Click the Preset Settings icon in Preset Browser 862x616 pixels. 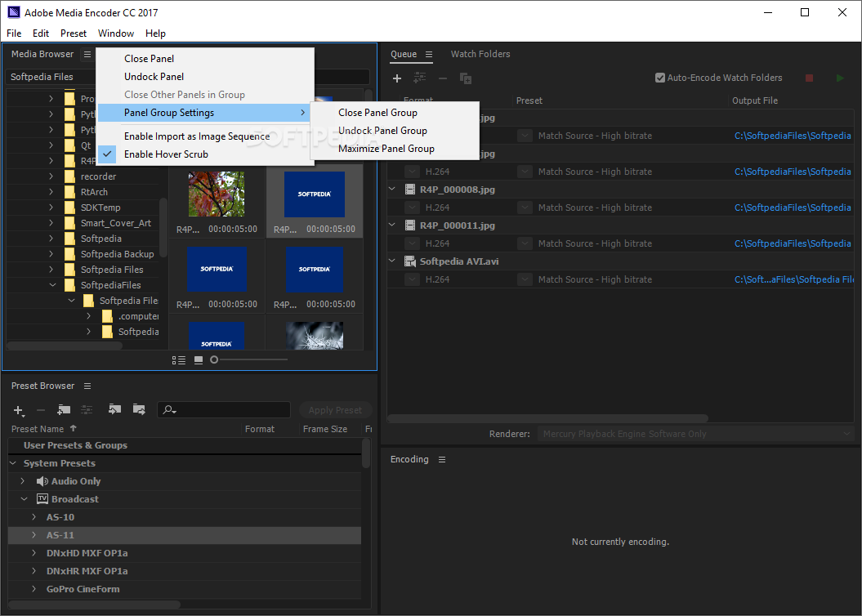tap(87, 409)
